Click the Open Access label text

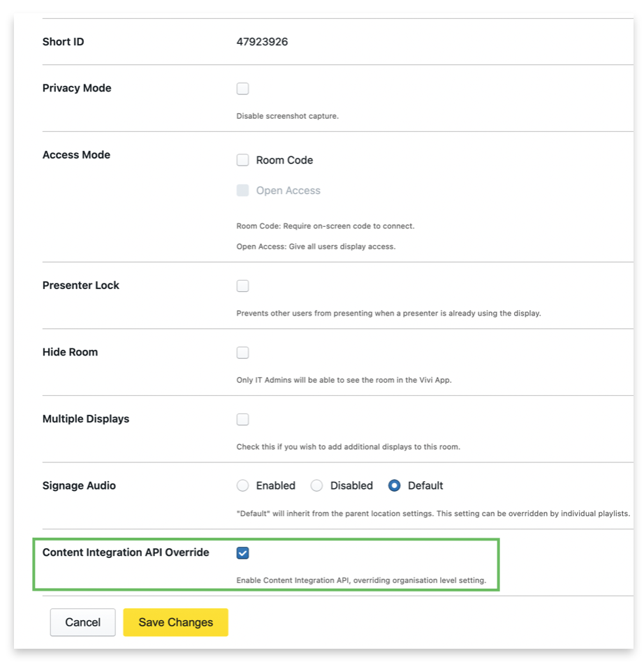(288, 191)
